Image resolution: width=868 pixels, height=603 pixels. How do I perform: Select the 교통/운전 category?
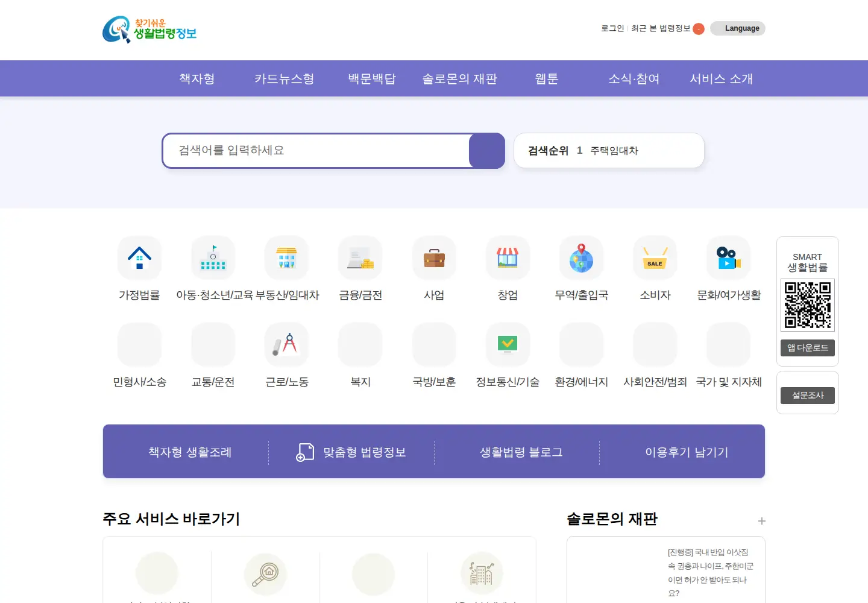[213, 382]
